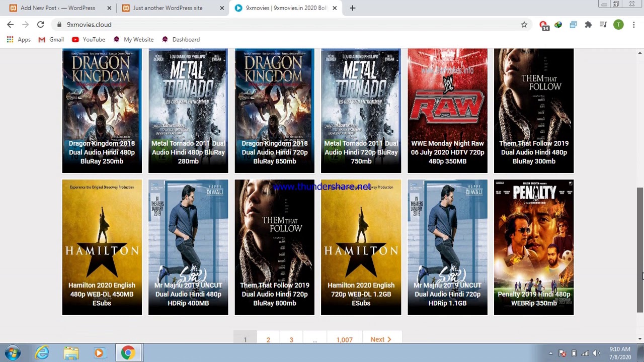The width and height of the screenshot is (644, 362).
Task: Close the 9xmovies tab
Action: pyautogui.click(x=335, y=8)
